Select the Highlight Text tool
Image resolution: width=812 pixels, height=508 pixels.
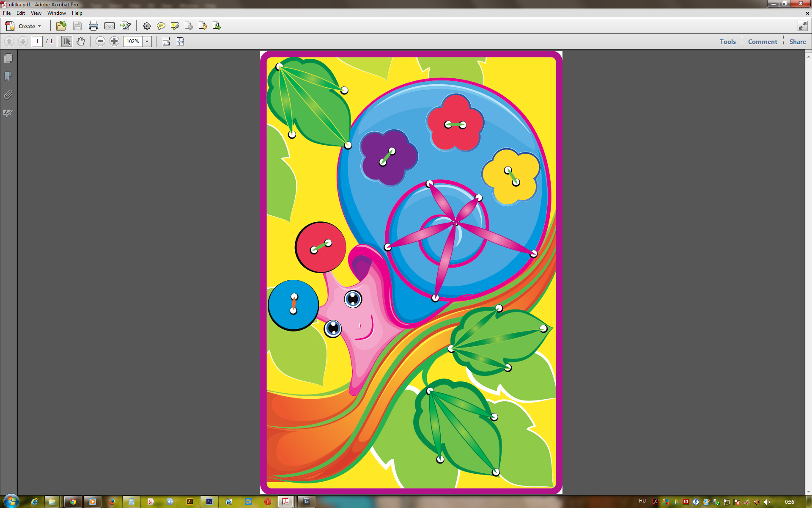coord(175,26)
